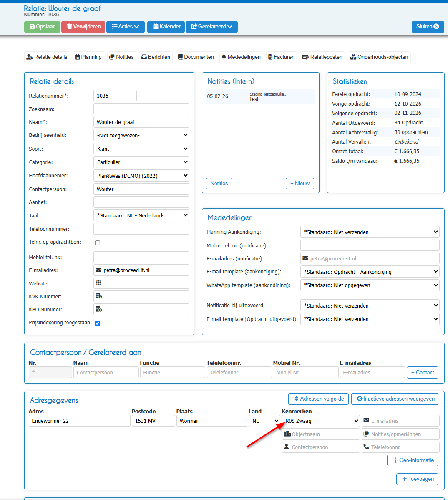Uncheck Prijsindexering toegestaan checkbox
The image size is (448, 500).
pos(98,323)
